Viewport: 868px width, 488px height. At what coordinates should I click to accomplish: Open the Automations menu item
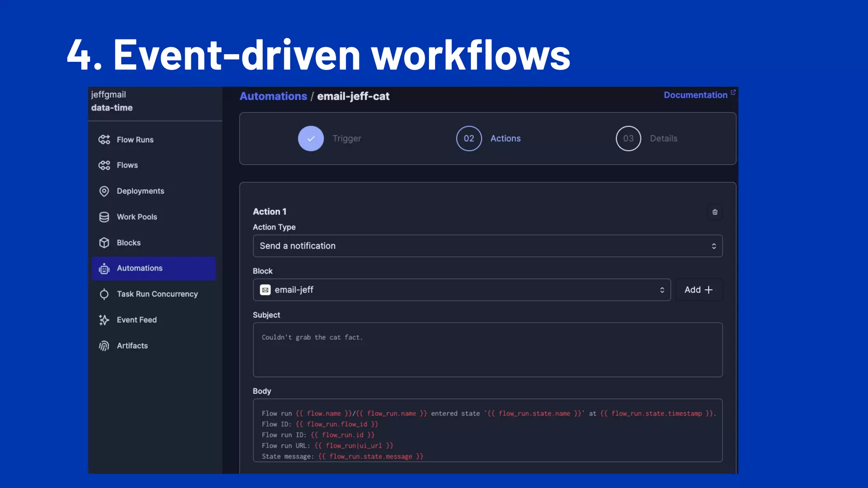coord(153,268)
